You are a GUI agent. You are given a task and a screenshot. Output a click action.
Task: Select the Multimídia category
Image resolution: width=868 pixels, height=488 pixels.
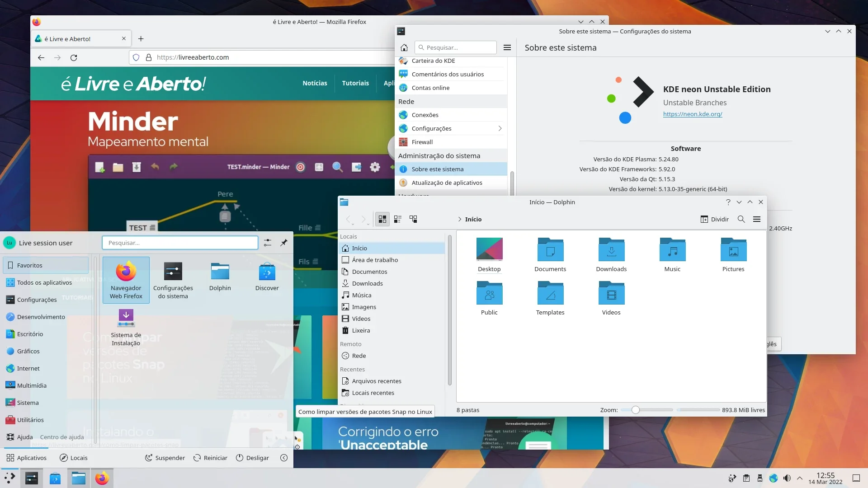click(46, 385)
